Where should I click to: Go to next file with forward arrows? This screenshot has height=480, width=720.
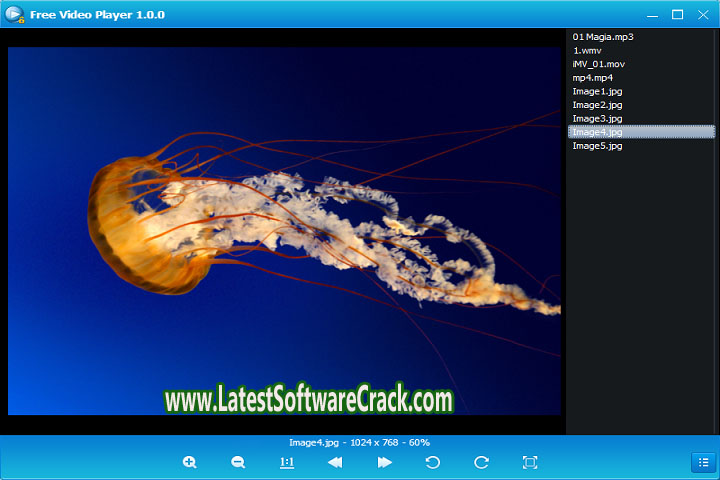(384, 462)
